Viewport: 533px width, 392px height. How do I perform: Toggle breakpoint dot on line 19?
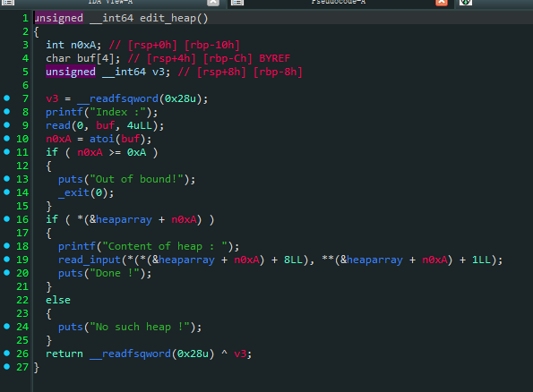pos(7,260)
